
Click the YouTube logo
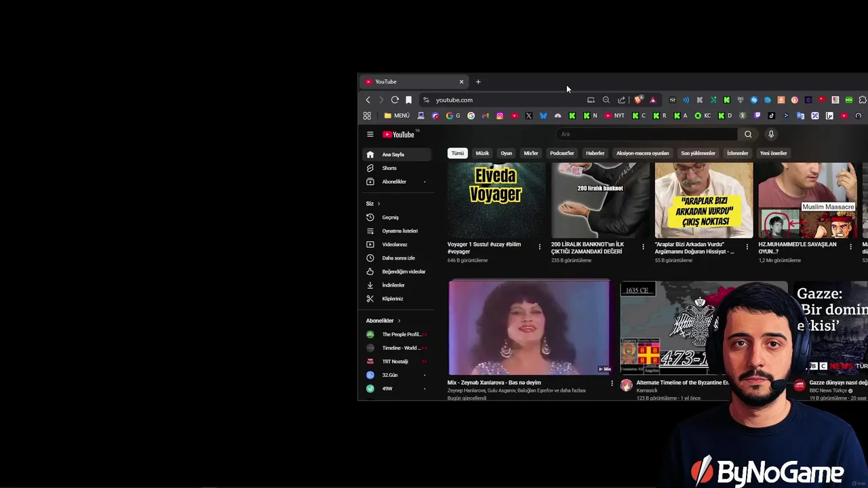pyautogui.click(x=399, y=134)
